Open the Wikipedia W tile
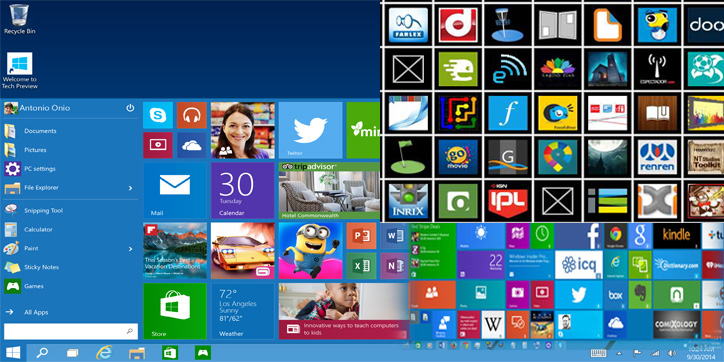Screen dimensions: 724x362 tap(493, 325)
